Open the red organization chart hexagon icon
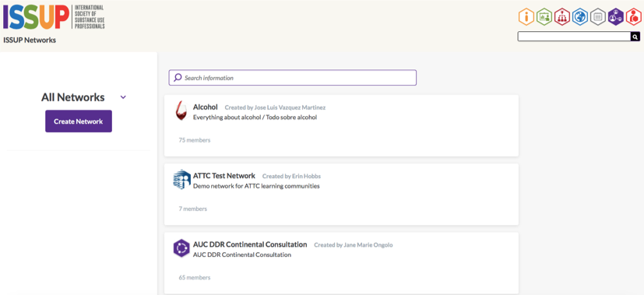The height and width of the screenshot is (295, 644). tap(562, 17)
